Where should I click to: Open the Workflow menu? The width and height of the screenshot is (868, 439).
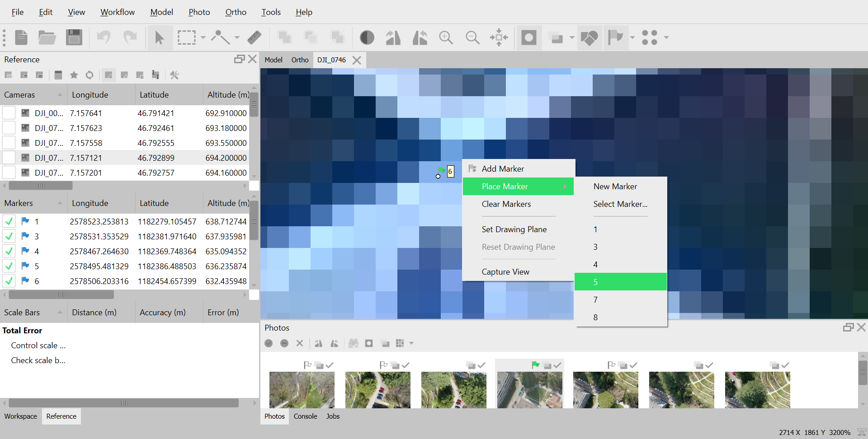click(118, 12)
